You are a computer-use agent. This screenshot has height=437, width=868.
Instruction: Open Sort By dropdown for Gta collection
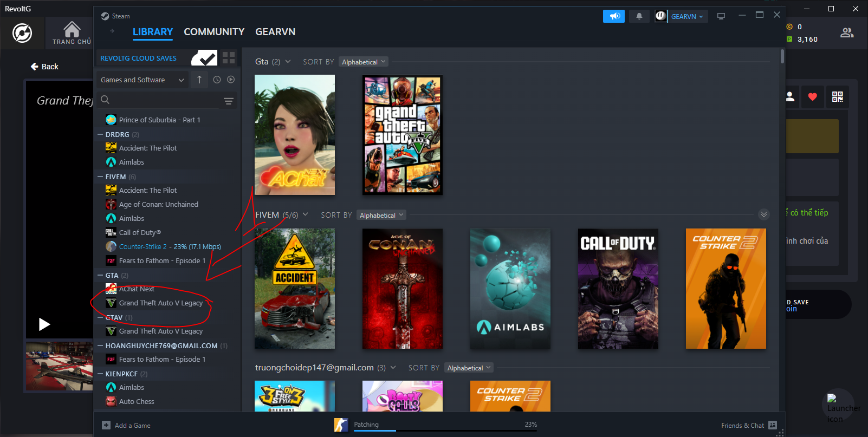point(364,62)
